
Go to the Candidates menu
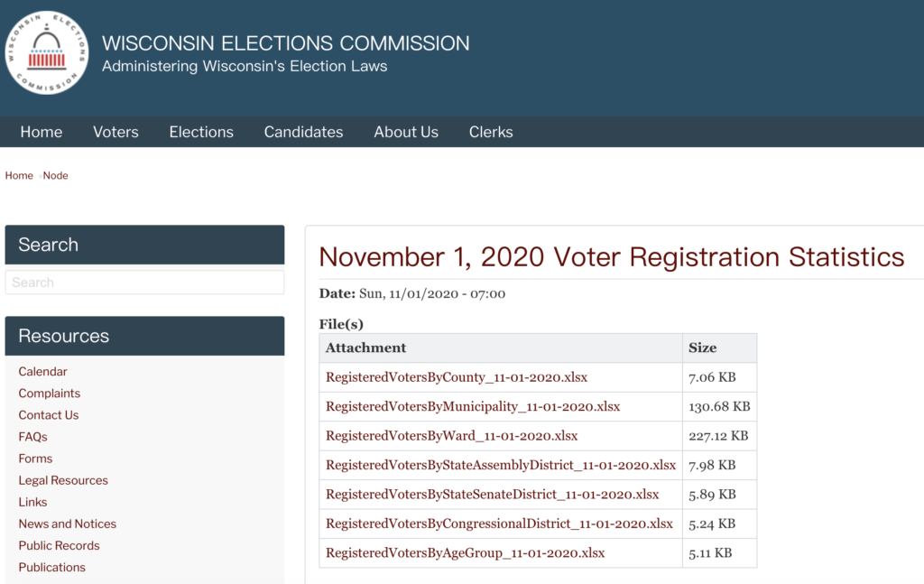(x=303, y=132)
